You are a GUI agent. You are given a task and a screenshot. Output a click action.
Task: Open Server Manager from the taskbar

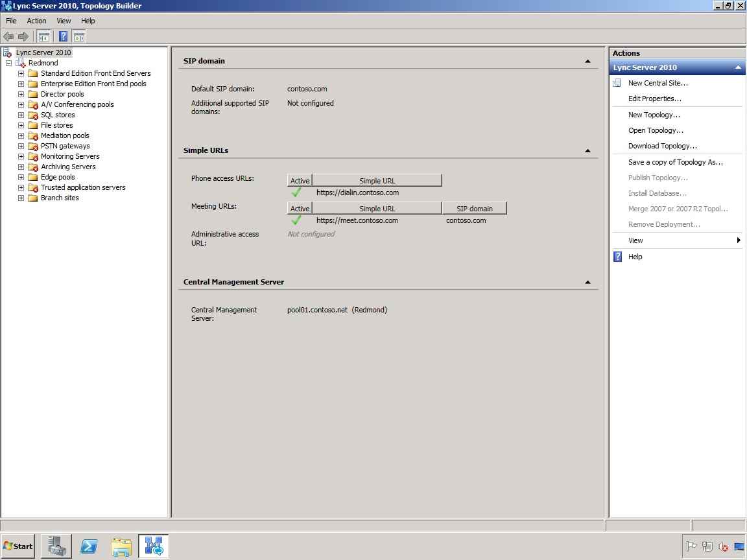[x=56, y=546]
